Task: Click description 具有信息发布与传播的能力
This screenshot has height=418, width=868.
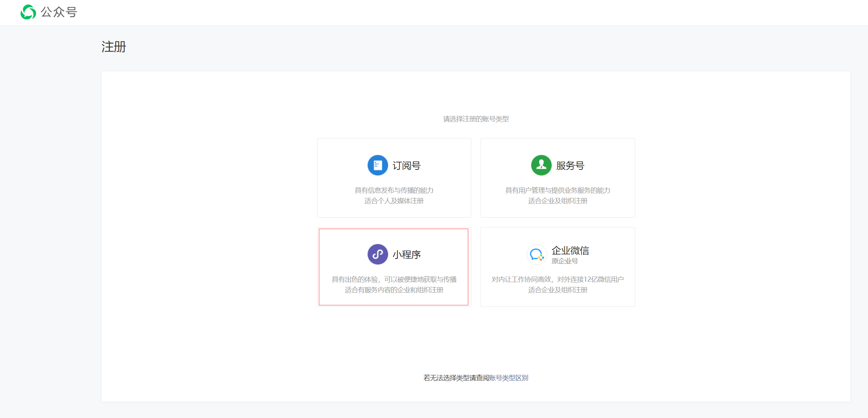Action: pyautogui.click(x=394, y=190)
